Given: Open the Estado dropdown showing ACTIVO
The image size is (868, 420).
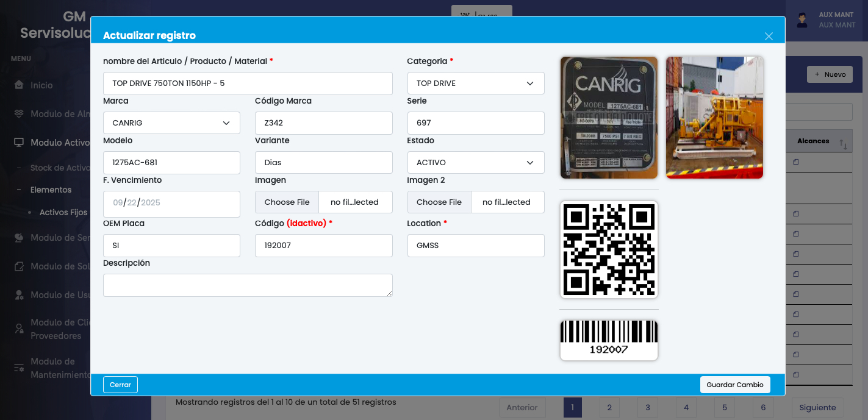Looking at the screenshot, I should click(476, 163).
